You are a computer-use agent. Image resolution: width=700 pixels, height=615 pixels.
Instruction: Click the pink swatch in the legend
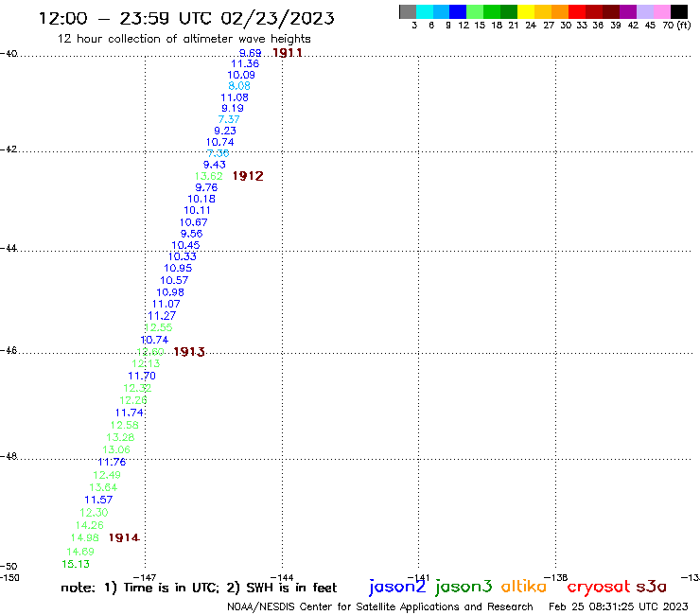[662, 11]
